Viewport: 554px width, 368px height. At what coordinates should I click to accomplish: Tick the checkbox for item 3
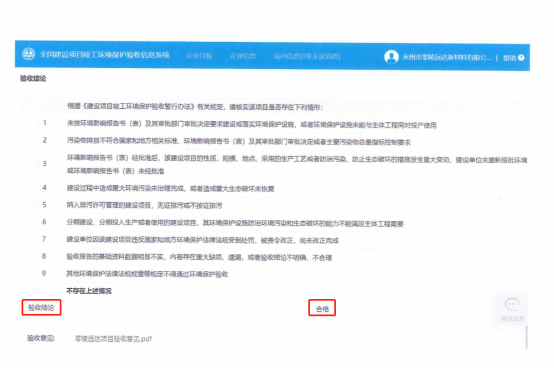pyautogui.click(x=37, y=164)
